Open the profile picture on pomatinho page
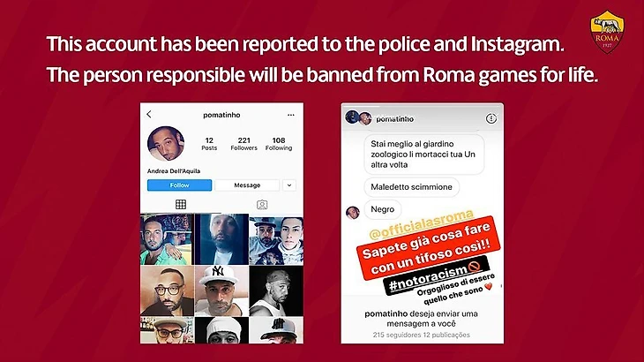 click(166, 144)
